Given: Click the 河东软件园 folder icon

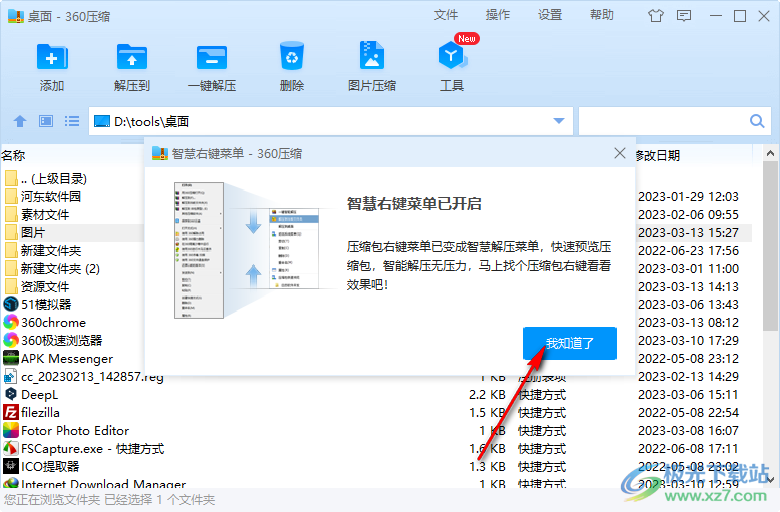Looking at the screenshot, I should click(10, 196).
